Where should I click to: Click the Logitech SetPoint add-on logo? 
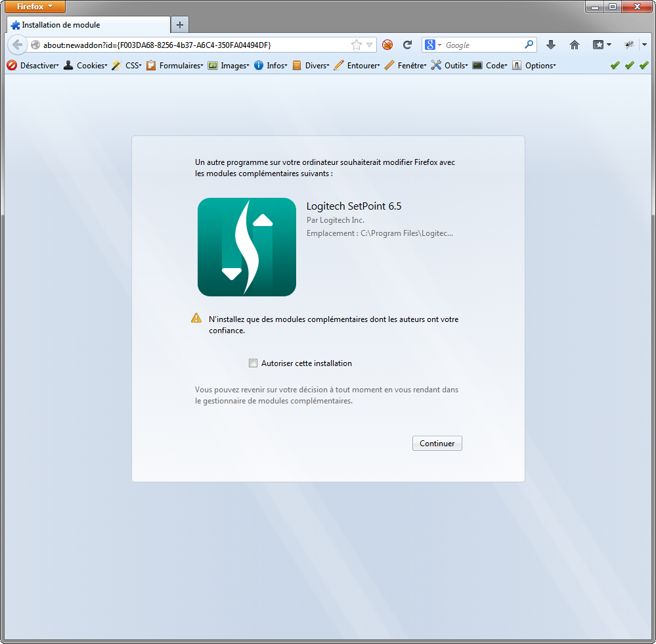(x=247, y=247)
